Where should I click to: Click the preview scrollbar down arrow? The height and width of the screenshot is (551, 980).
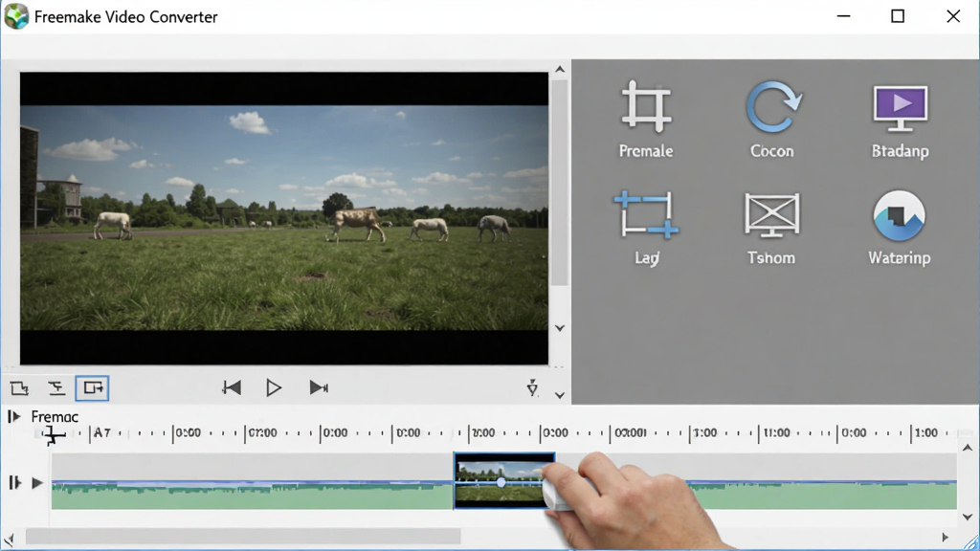560,328
